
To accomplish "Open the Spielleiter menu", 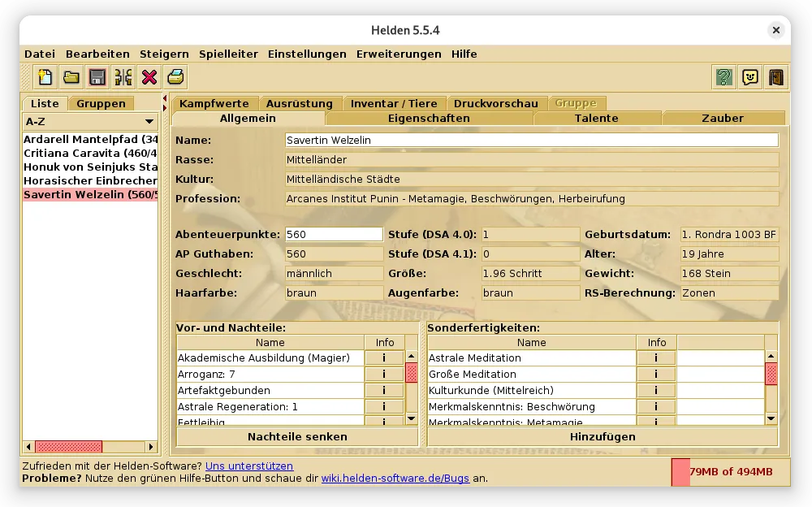I will [x=228, y=54].
